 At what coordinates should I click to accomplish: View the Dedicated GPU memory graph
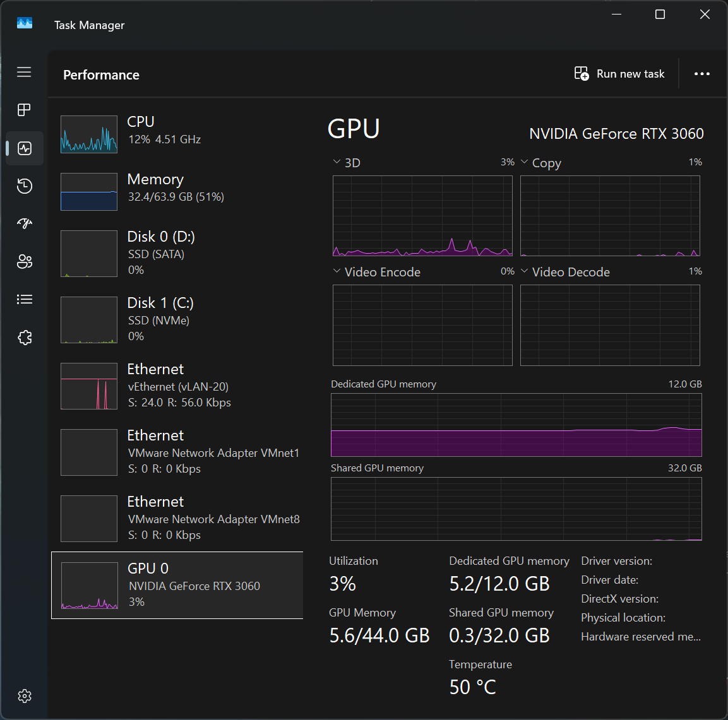point(516,425)
